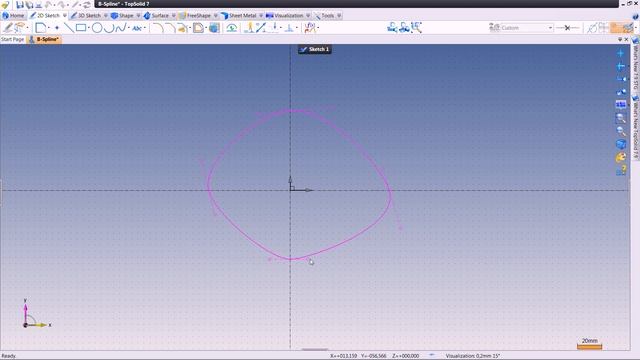Click the top plus icon in view sidebar
Image resolution: width=640 pixels, height=360 pixels.
(621, 53)
